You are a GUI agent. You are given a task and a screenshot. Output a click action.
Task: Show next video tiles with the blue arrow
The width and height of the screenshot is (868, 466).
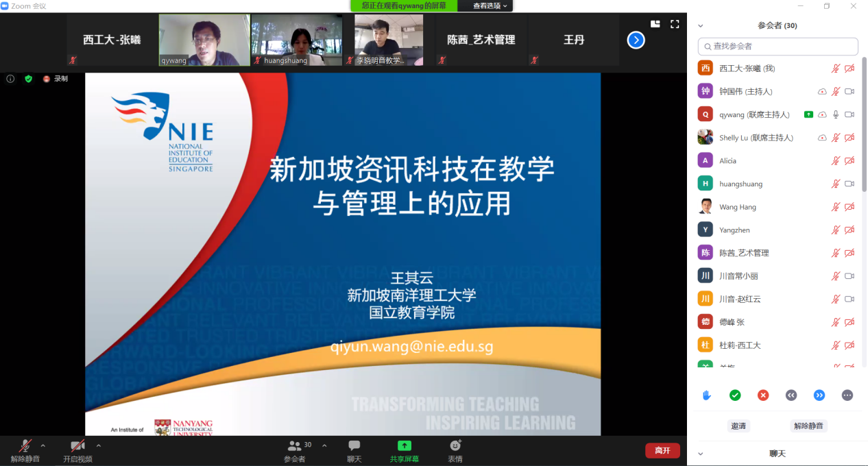(636, 40)
